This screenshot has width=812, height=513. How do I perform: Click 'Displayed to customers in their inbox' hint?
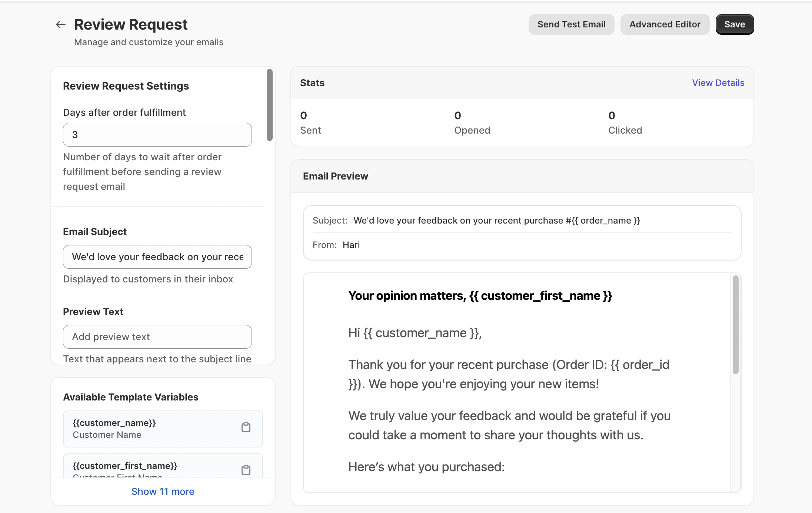pos(148,279)
